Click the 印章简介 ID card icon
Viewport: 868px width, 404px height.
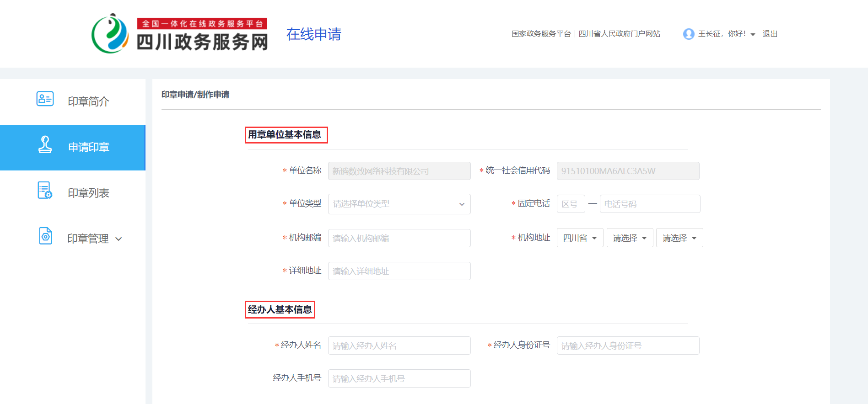[45, 99]
